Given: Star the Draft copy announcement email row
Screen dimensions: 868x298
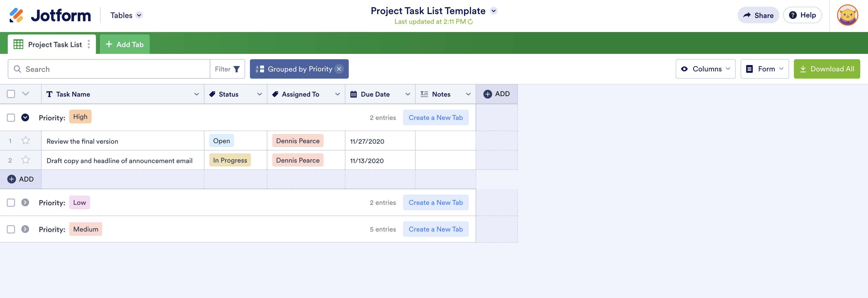Looking at the screenshot, I should (x=26, y=160).
